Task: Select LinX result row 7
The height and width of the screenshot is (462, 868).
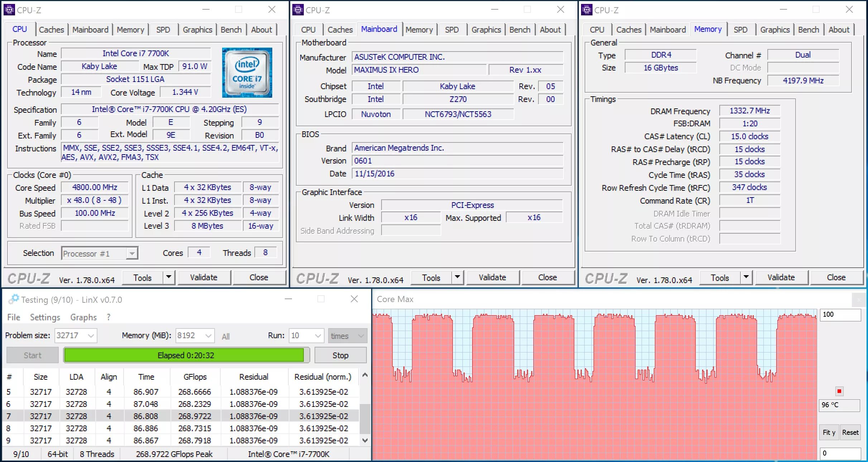Action: [x=181, y=416]
